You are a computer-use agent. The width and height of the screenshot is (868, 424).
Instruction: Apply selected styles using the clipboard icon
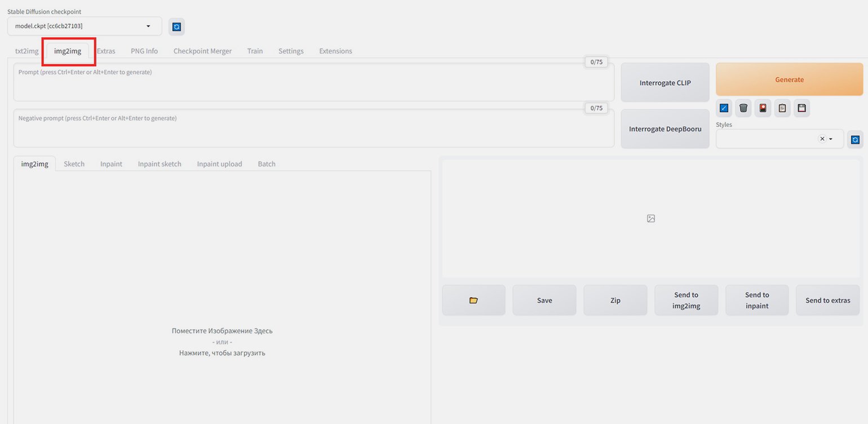coord(782,108)
